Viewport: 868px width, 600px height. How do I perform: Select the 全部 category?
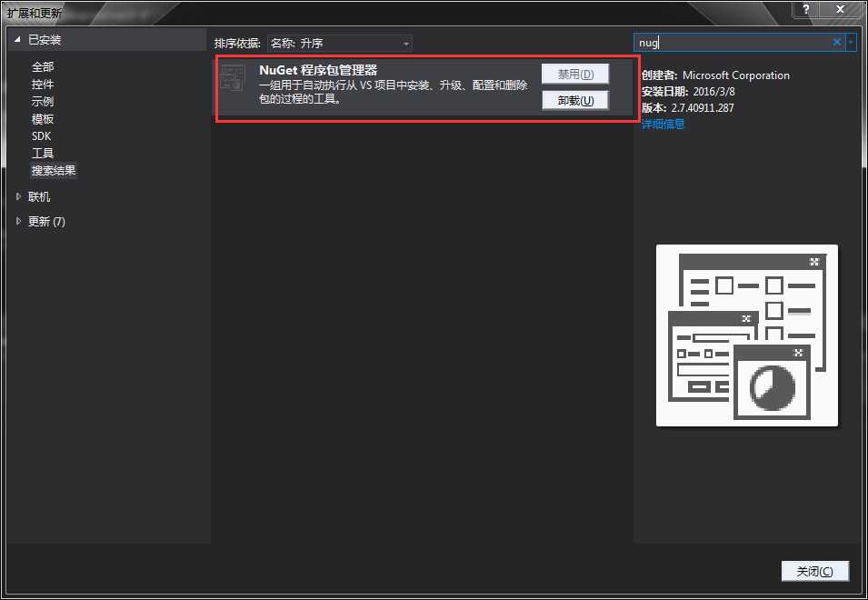43,67
